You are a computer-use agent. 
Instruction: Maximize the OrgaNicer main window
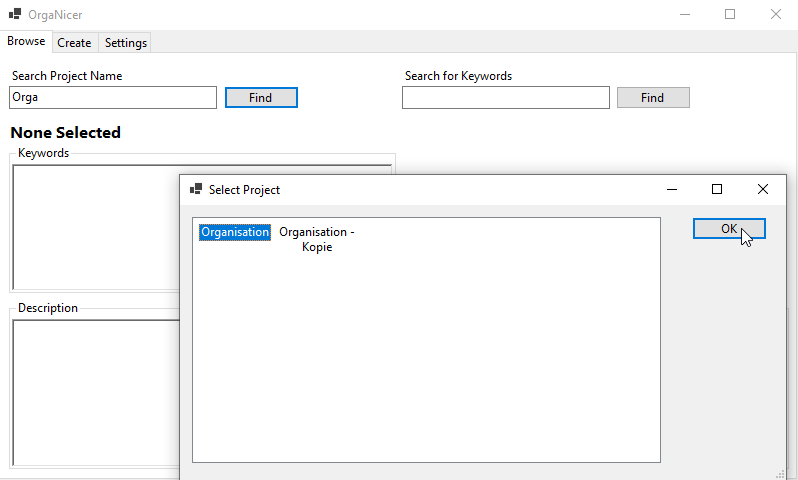pyautogui.click(x=730, y=15)
